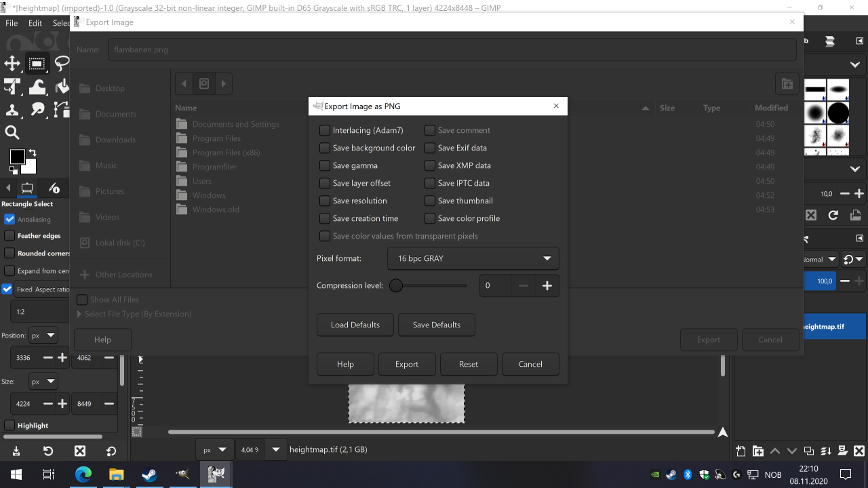Open position unit px dropdown

[x=43, y=335]
